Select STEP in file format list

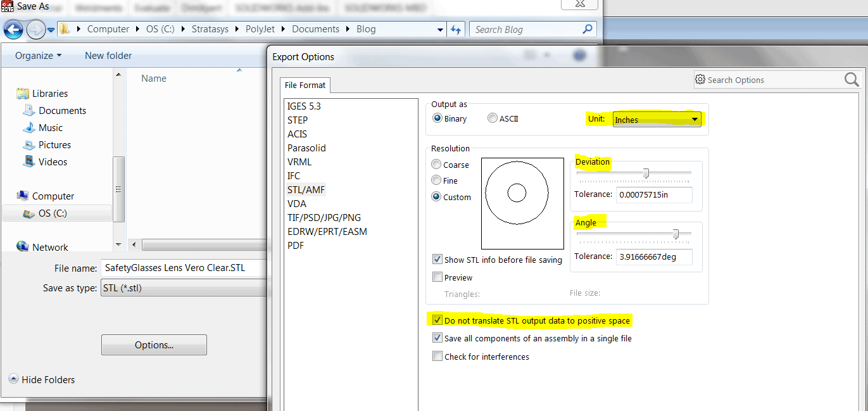(x=298, y=120)
